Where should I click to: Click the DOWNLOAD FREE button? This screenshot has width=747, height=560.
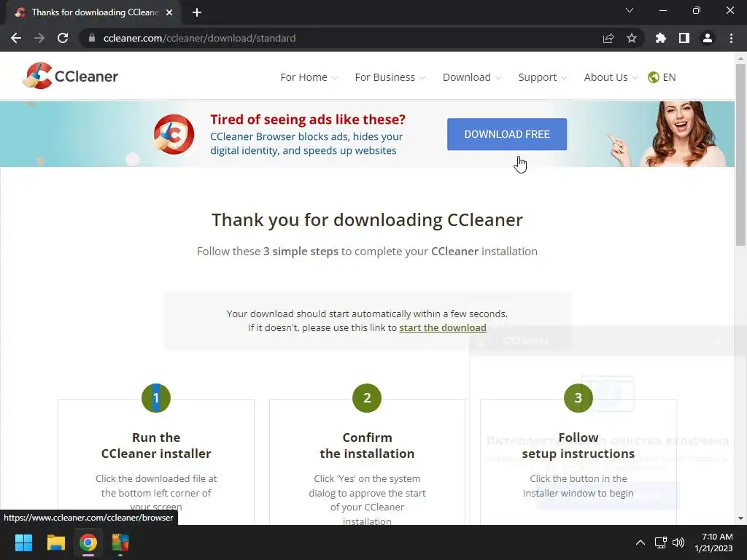coord(507,134)
